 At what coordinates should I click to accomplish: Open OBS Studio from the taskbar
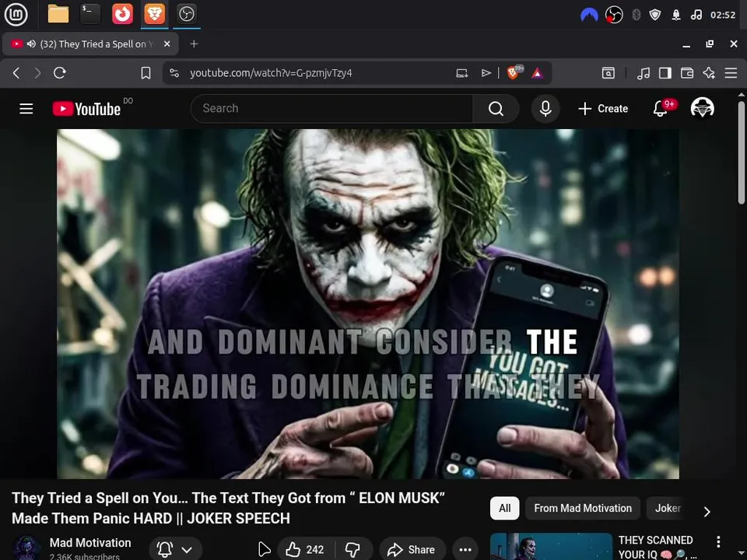186,14
